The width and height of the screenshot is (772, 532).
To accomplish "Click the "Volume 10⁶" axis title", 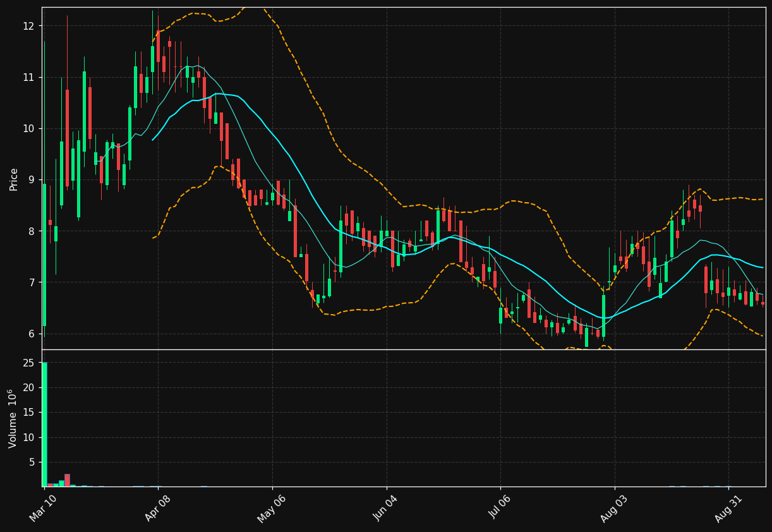I will point(13,418).
